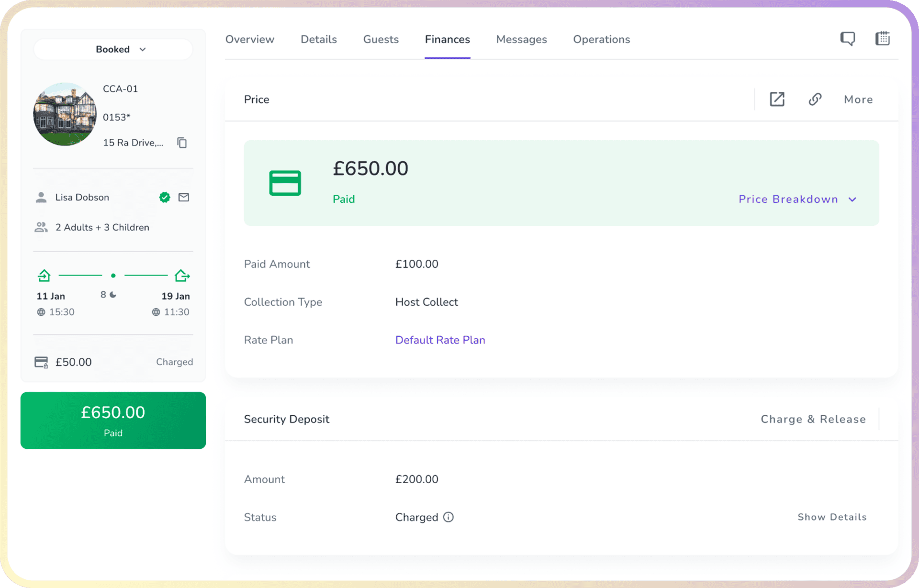Open the Operations tab
919x588 pixels.
coord(602,39)
